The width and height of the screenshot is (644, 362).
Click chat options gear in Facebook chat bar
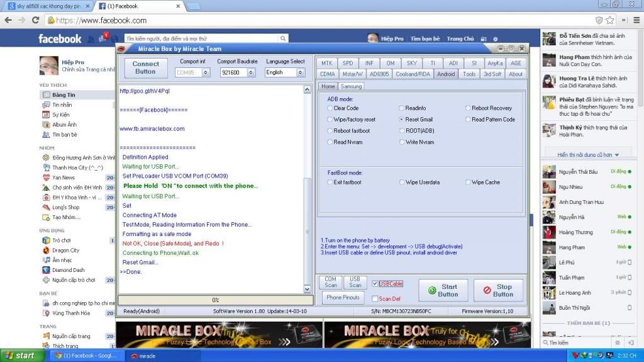(x=618, y=342)
